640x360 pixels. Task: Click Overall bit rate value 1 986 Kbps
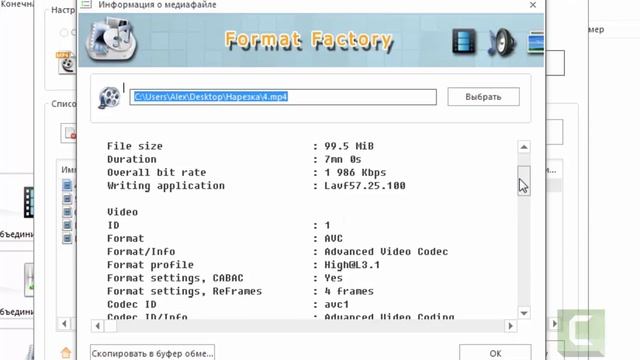(355, 172)
